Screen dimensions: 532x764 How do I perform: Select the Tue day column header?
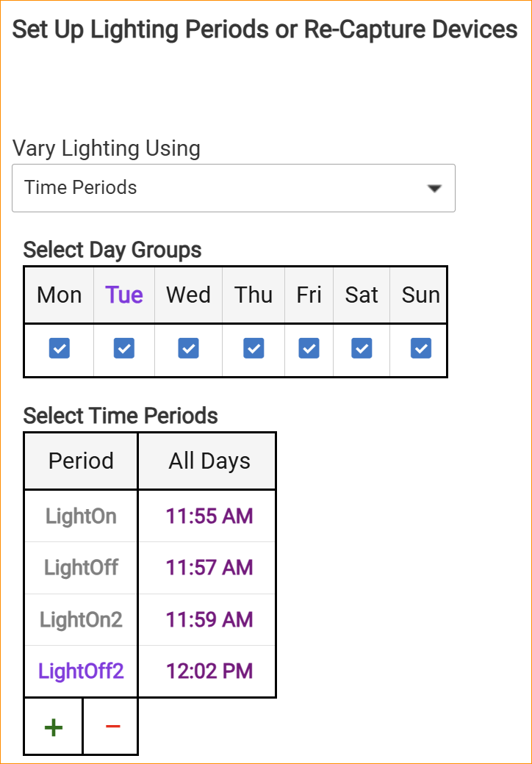(x=124, y=295)
